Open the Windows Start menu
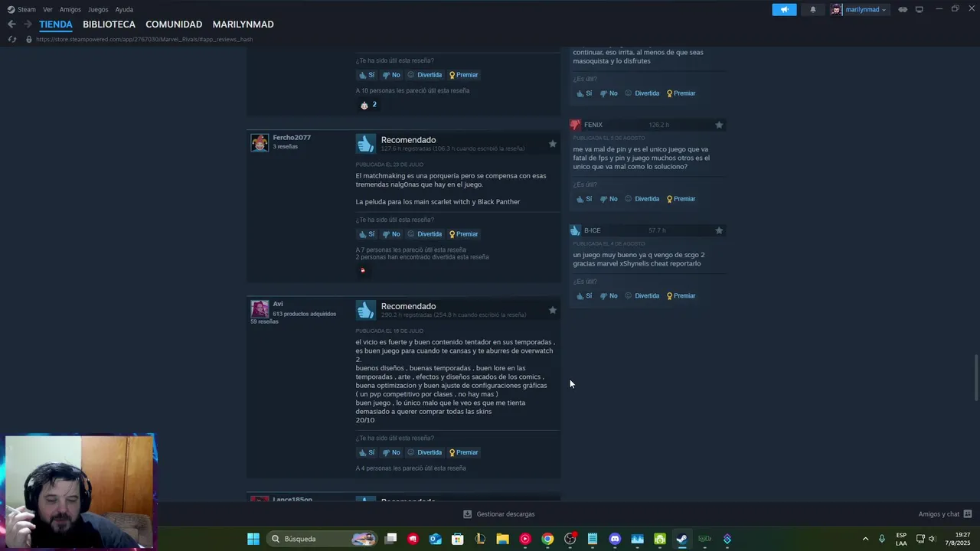The image size is (980, 551). 253,539
